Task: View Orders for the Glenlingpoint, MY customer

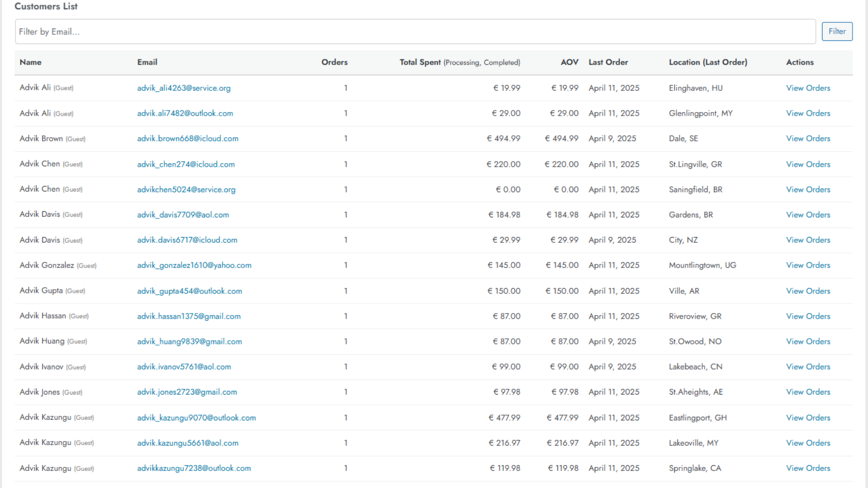Action: click(808, 114)
